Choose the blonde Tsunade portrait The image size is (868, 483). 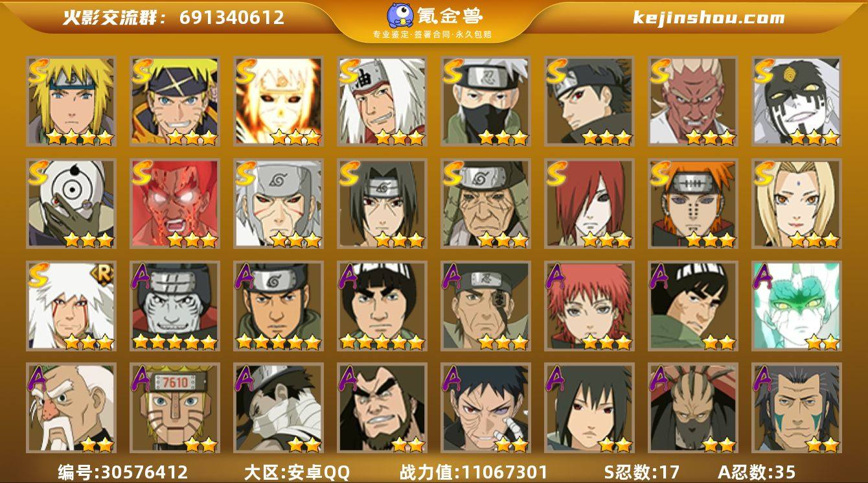coord(796,204)
